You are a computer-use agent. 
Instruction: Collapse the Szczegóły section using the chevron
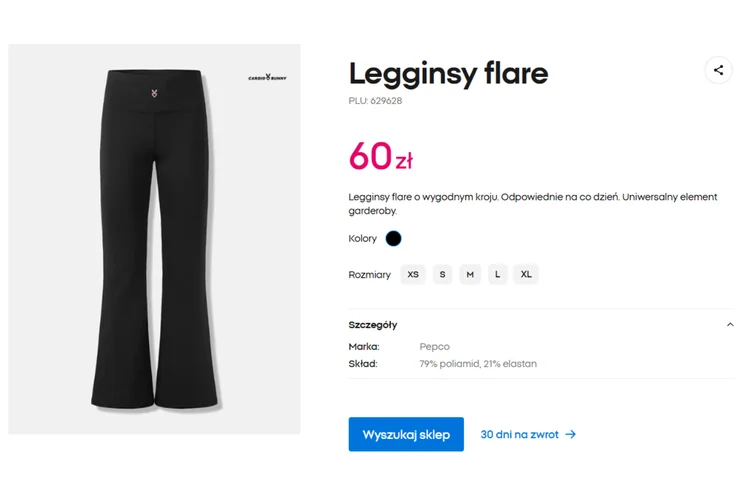pos(730,325)
